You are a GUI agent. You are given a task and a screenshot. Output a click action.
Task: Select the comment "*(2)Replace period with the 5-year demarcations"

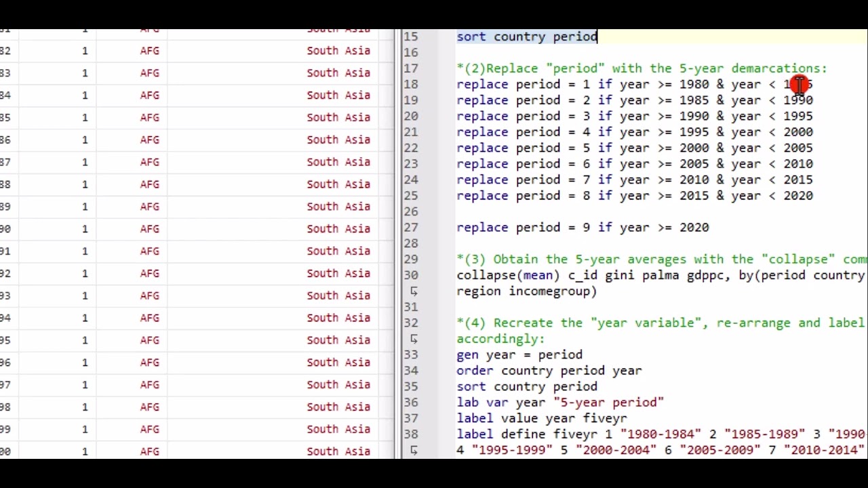pyautogui.click(x=642, y=68)
